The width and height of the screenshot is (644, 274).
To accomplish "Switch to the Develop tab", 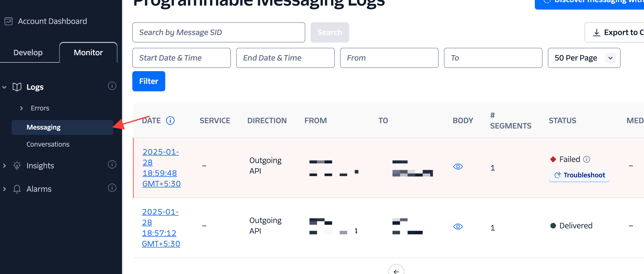I will pos(28,53).
